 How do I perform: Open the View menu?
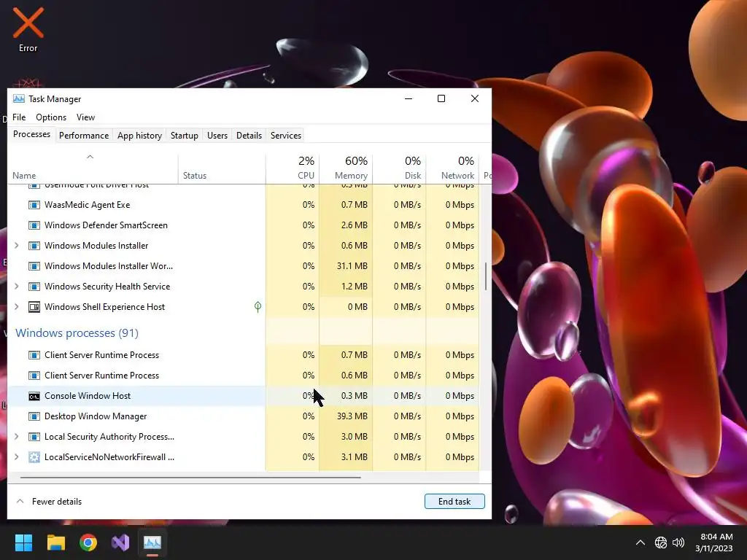point(86,117)
